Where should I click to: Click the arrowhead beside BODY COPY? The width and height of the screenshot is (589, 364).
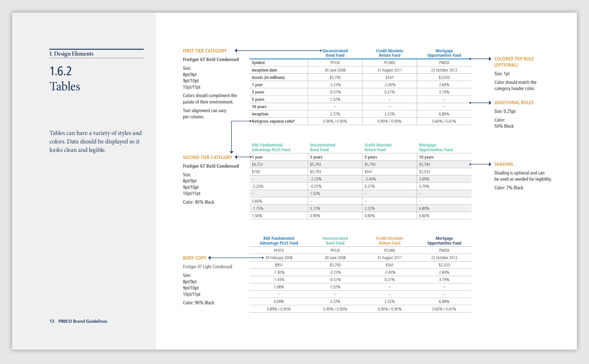click(210, 258)
